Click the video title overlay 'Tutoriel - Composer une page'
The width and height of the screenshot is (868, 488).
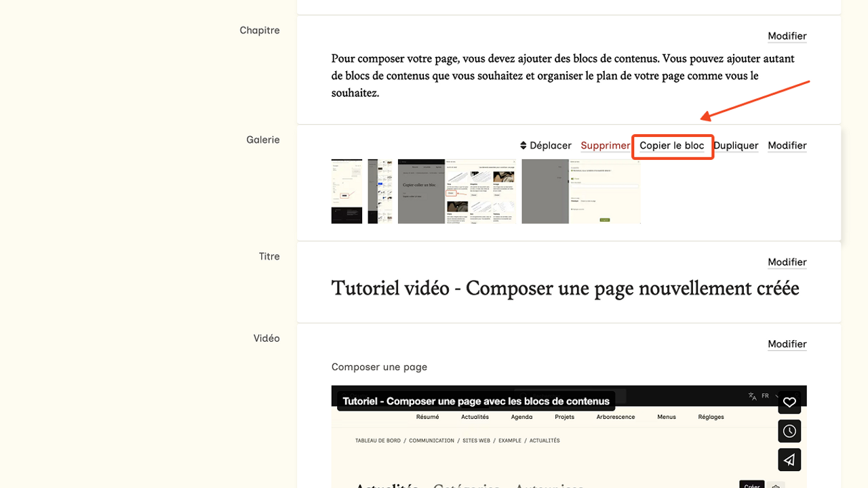(476, 401)
